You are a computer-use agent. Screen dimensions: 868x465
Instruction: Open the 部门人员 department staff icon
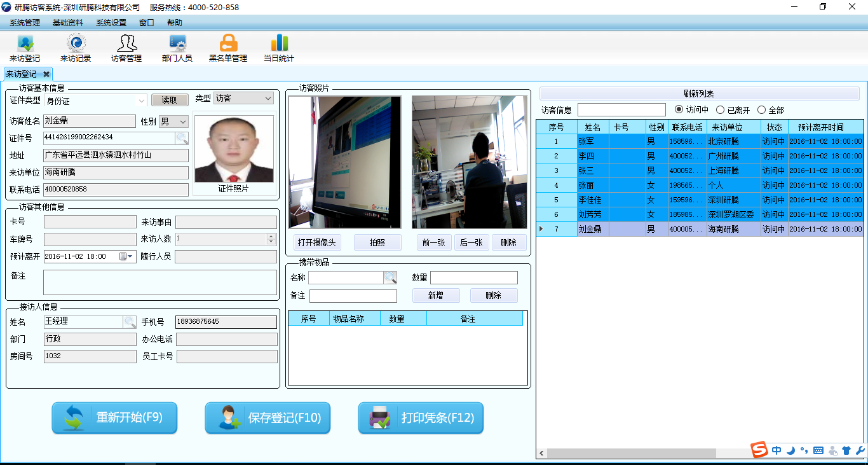tap(177, 48)
